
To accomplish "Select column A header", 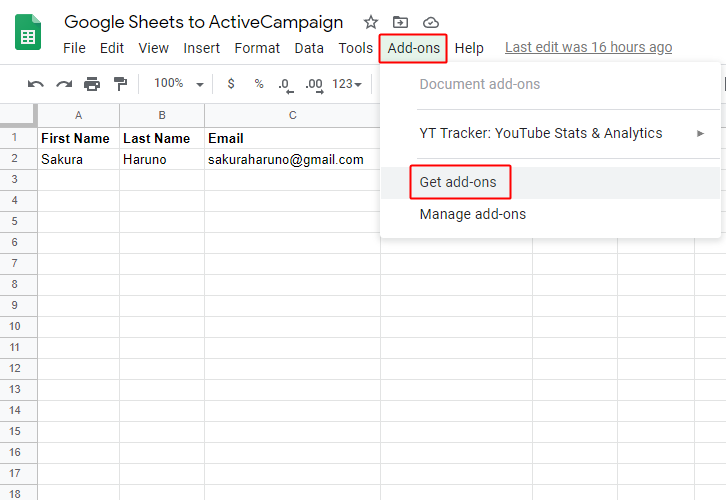I will tap(79, 115).
